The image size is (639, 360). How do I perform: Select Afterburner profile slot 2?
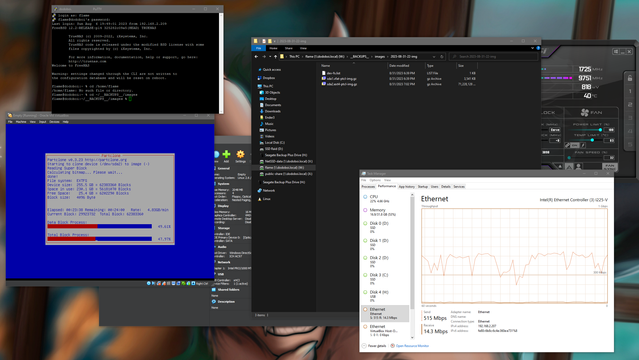pos(630,105)
